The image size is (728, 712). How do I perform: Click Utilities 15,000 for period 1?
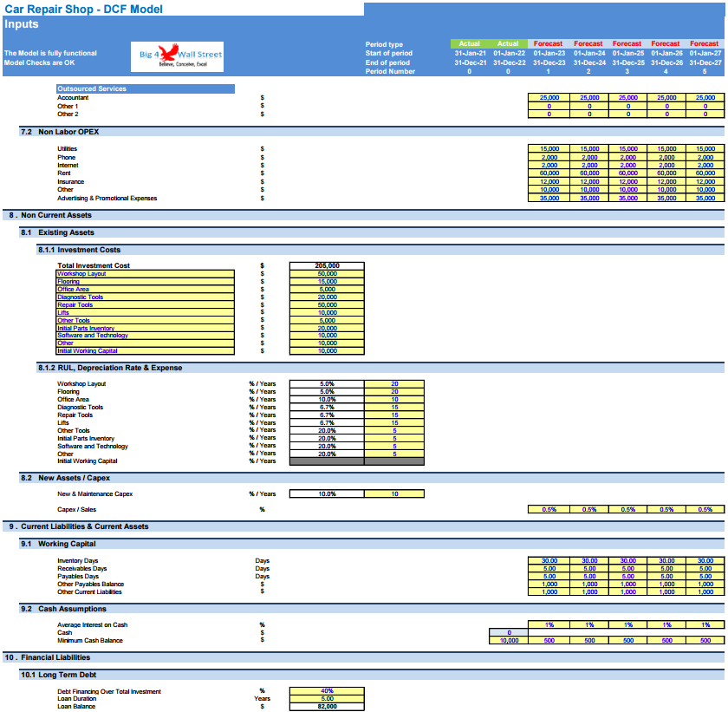549,148
